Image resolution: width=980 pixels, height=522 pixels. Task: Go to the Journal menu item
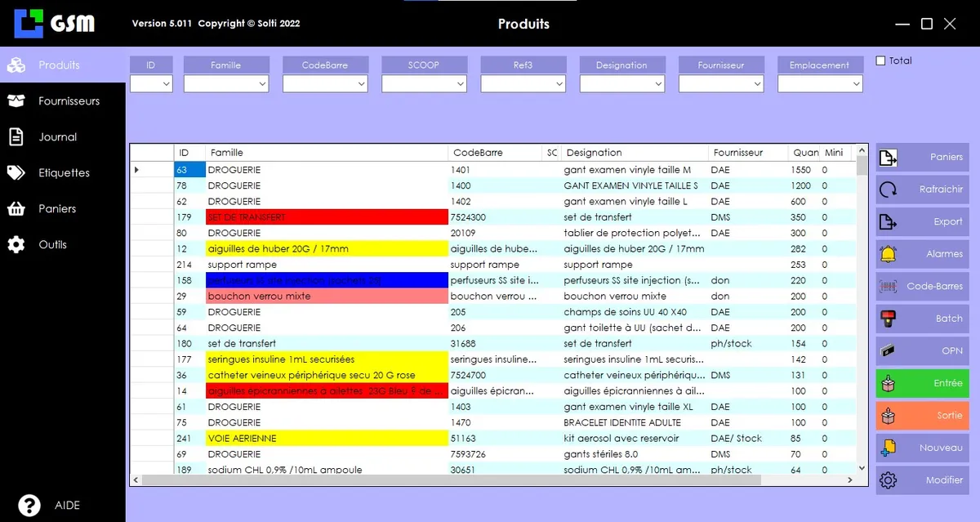point(57,137)
